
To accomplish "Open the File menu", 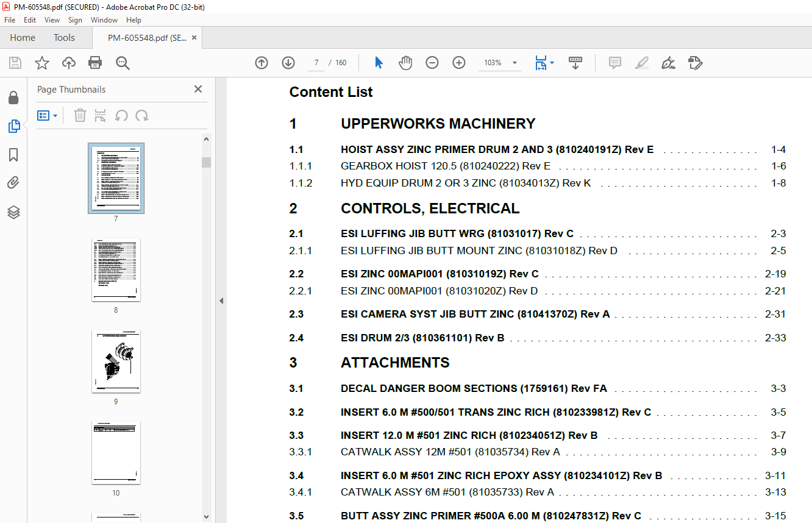I will pos(10,20).
